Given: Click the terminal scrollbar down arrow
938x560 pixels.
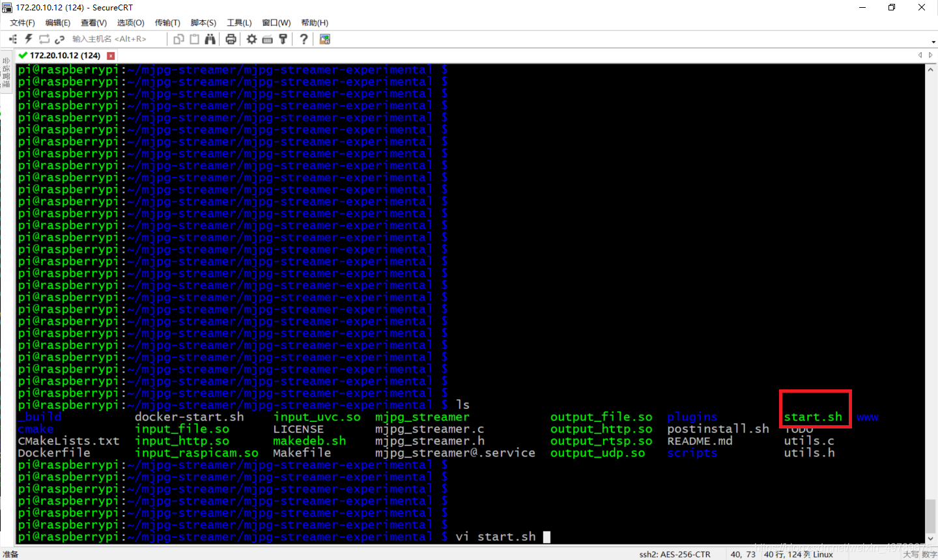Looking at the screenshot, I should pos(931,538).
